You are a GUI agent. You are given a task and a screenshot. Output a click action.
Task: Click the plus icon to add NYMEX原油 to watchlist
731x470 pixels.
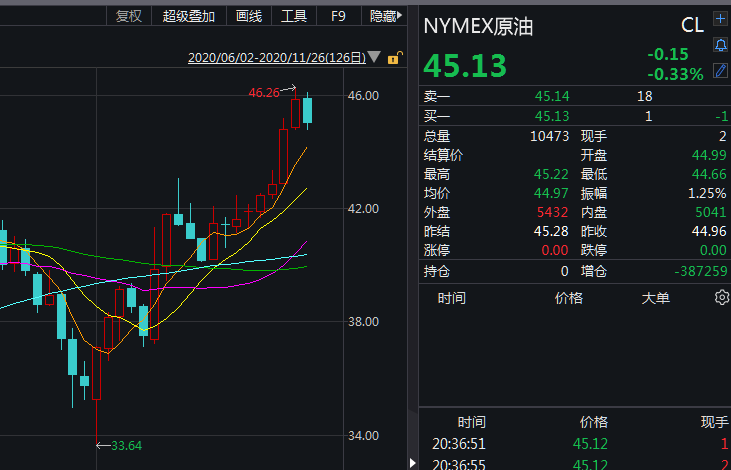(720, 19)
